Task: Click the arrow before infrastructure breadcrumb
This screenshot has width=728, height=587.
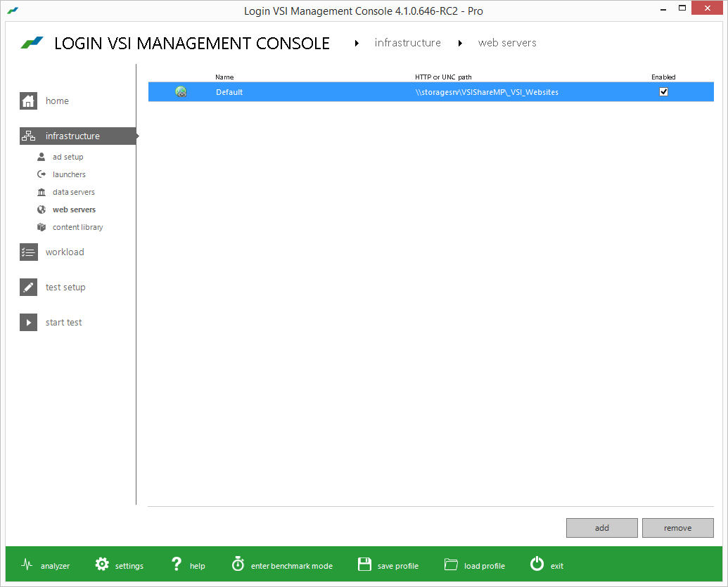Action: coord(357,43)
